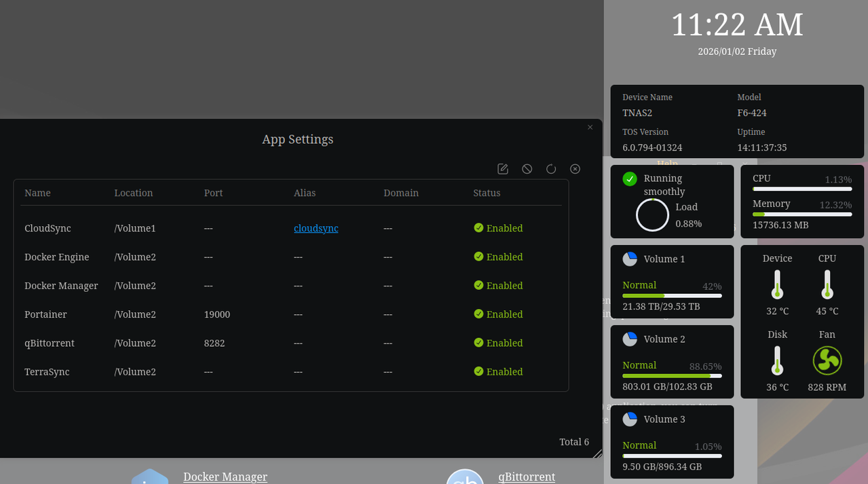This screenshot has width=868, height=484.
Task: Open the cloudsync alias link
Action: coord(316,228)
